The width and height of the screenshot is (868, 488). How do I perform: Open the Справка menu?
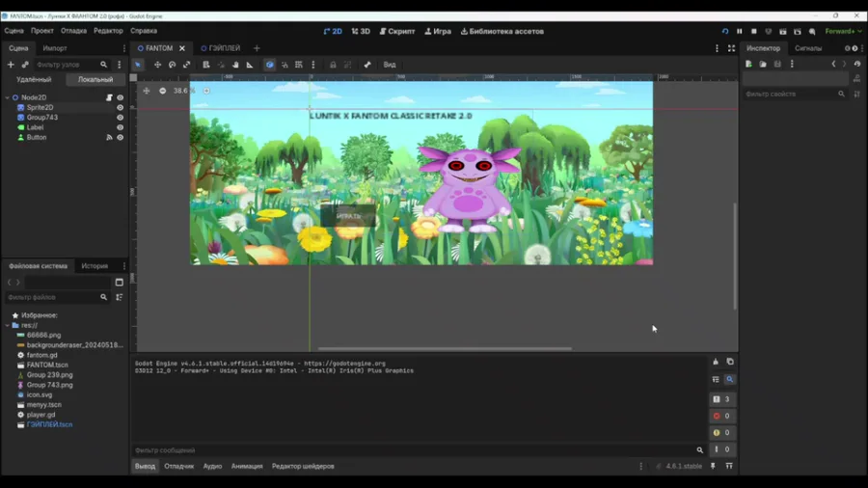144,32
